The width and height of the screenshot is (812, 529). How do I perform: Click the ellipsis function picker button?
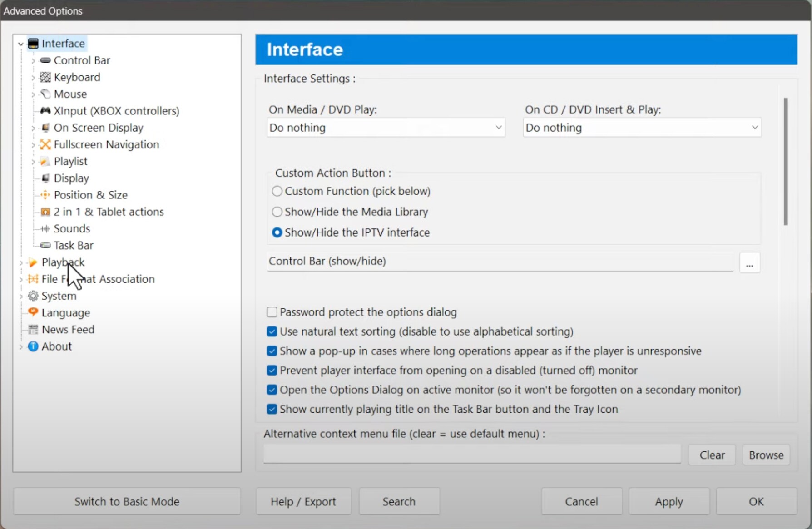[x=750, y=263]
